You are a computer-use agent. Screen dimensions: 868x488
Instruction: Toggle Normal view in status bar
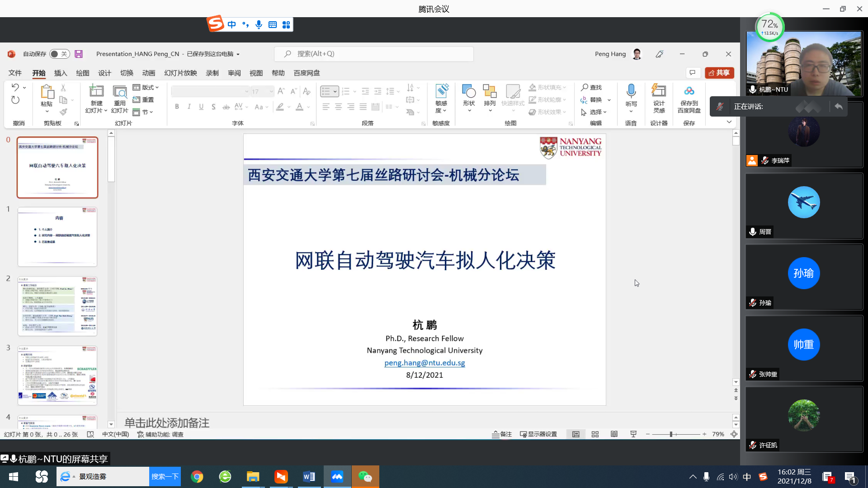click(576, 434)
